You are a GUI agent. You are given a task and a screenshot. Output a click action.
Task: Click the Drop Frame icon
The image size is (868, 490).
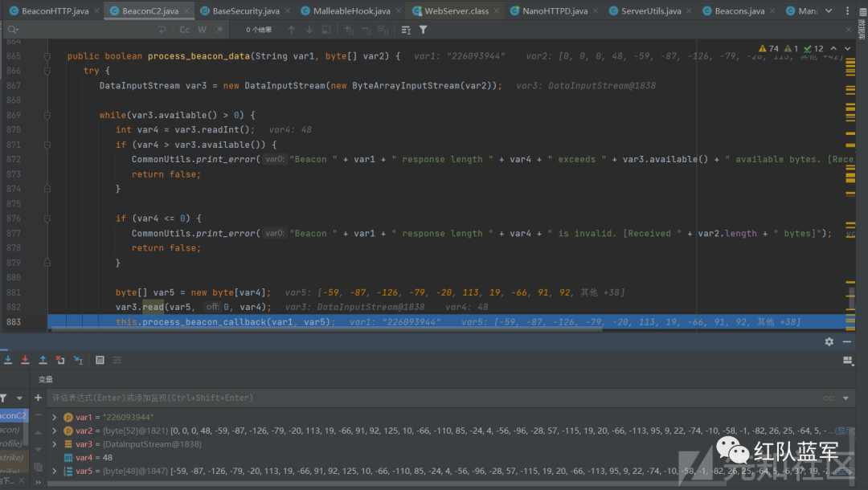coord(60,360)
